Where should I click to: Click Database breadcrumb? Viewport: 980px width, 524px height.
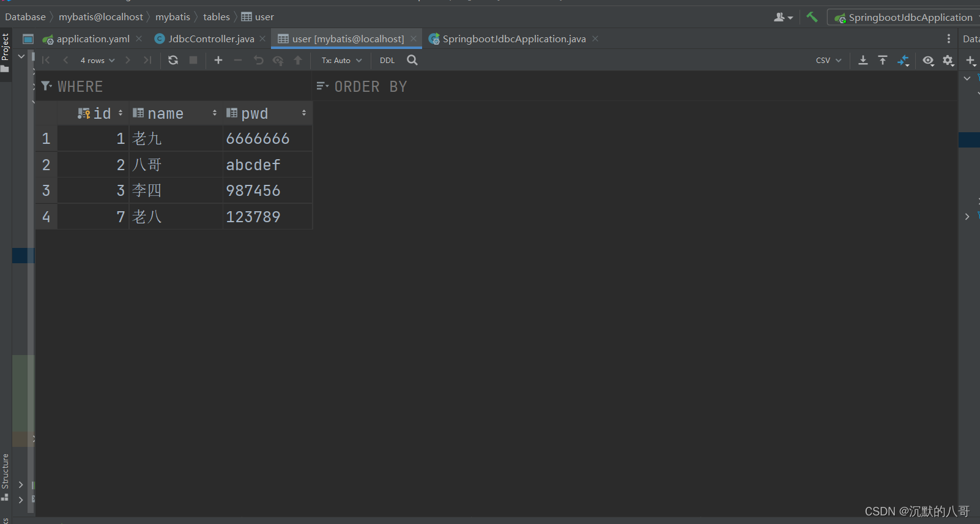point(25,17)
